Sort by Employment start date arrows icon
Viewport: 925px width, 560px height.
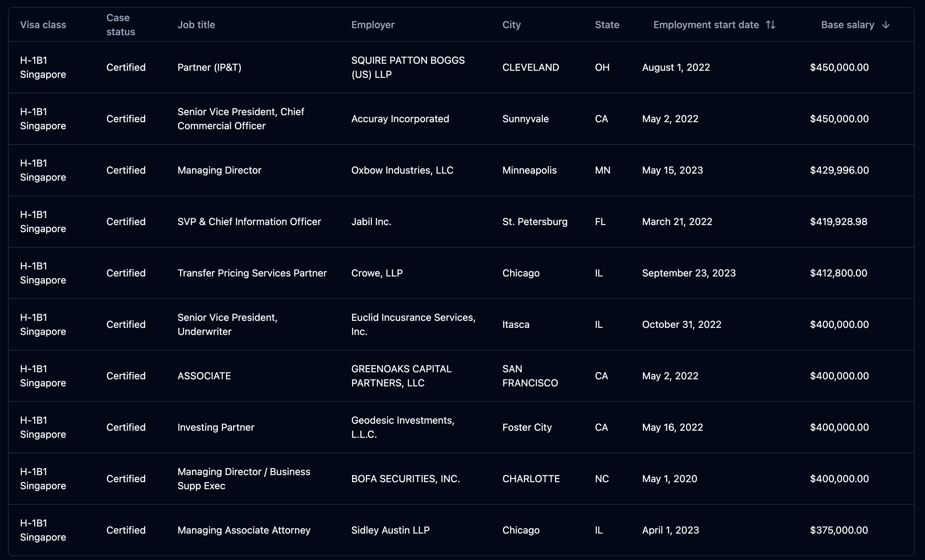coord(770,25)
